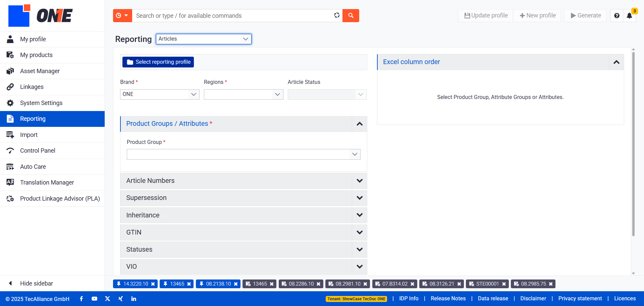Open the help question mark icon

tap(616, 15)
